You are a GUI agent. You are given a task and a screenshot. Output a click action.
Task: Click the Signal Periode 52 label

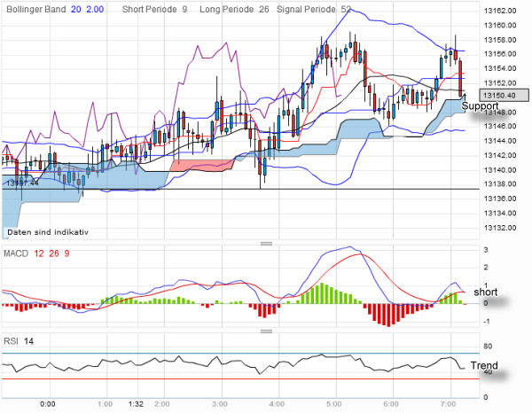(314, 9)
